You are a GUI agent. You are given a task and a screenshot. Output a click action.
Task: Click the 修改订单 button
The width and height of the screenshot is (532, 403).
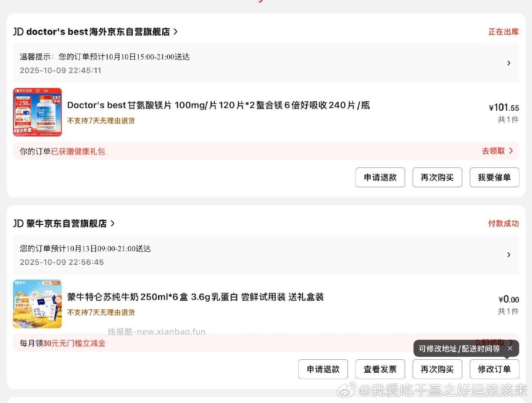[x=494, y=369]
